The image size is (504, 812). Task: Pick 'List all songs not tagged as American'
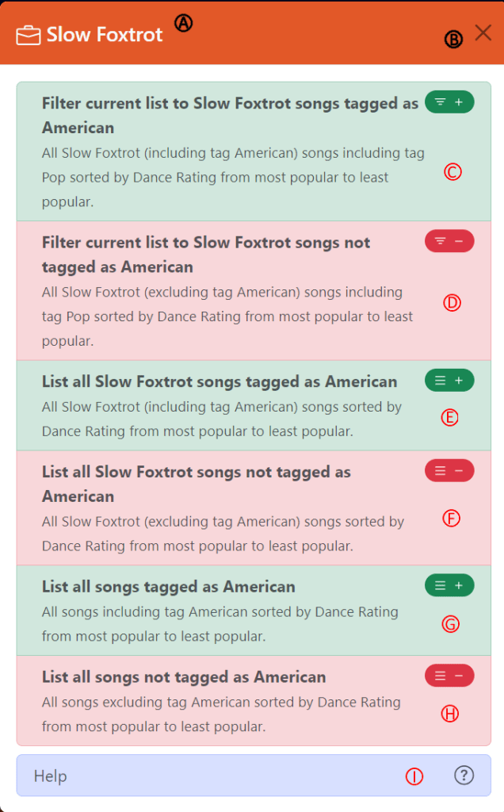(x=184, y=677)
